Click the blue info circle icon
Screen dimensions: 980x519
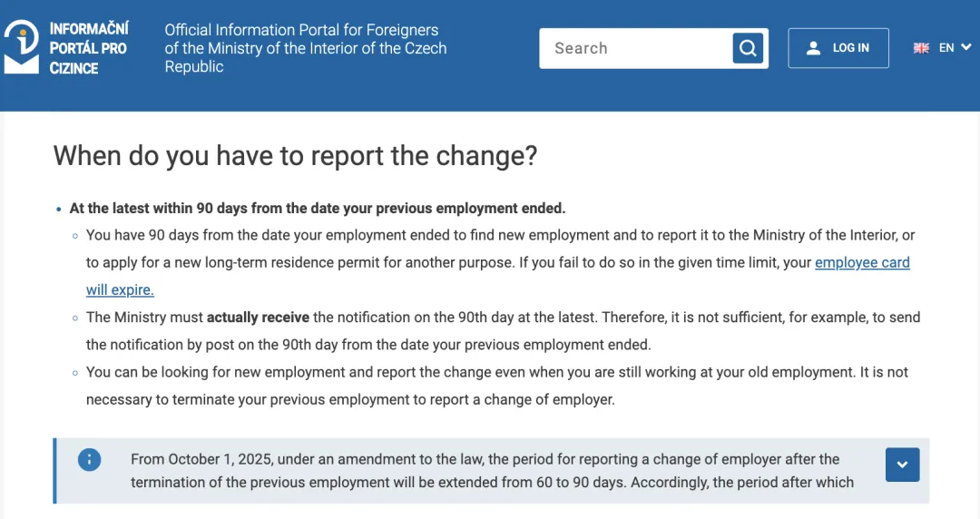[x=89, y=460]
